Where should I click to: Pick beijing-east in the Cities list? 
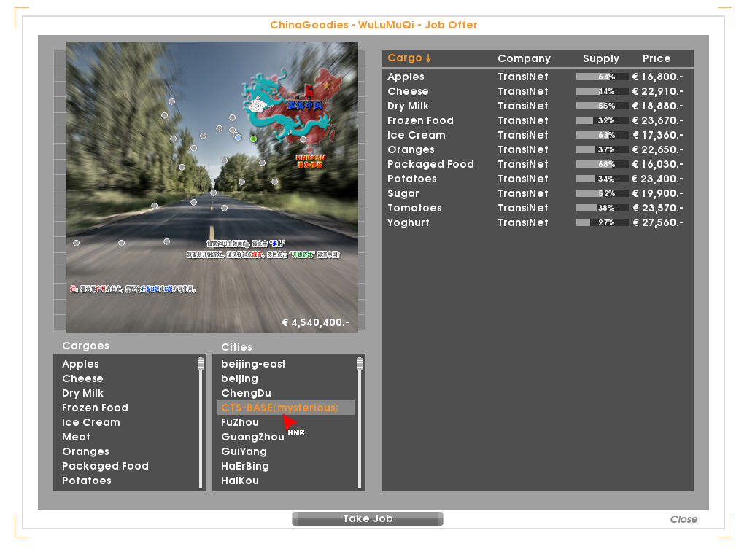click(253, 365)
